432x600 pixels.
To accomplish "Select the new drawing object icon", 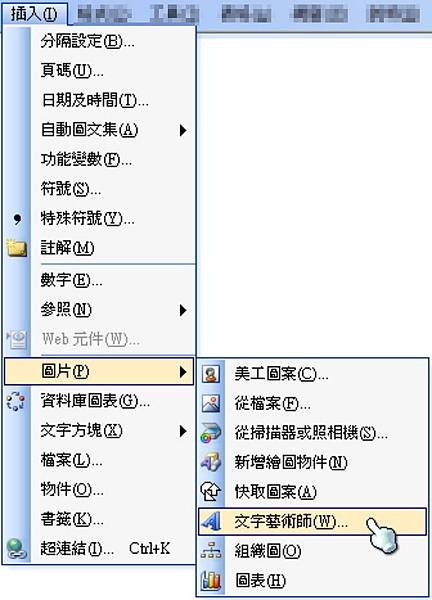I will [211, 462].
